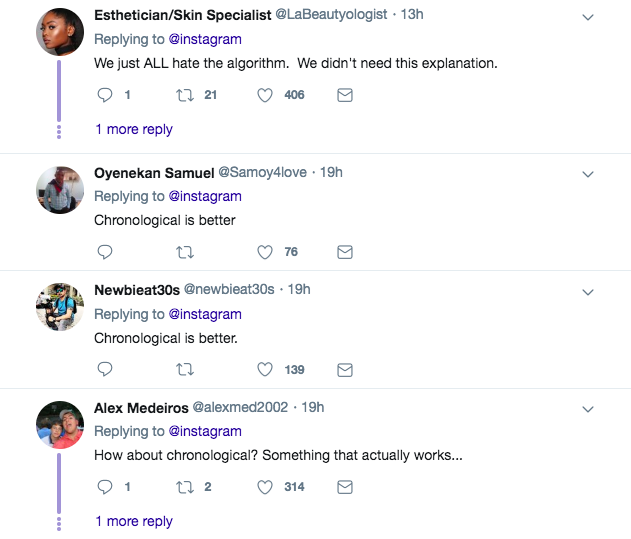
Task: Retweet Alex Medeiros's tweet
Action: click(184, 487)
